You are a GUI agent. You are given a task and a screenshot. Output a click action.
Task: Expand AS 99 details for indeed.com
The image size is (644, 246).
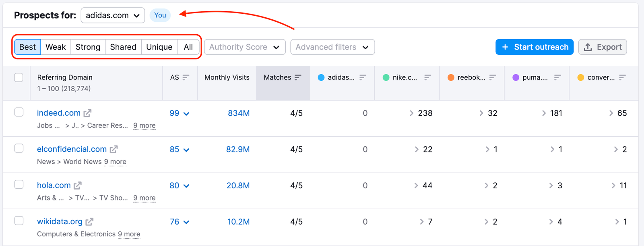186,114
